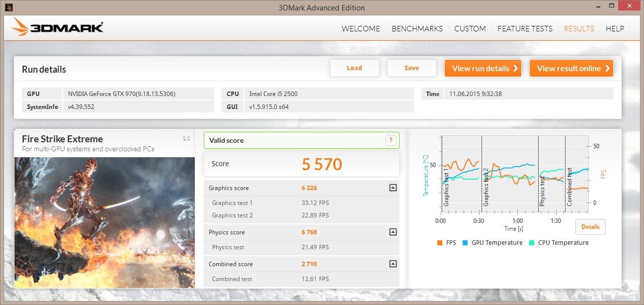
Task: Click the 3DMark logo
Action: coord(58,27)
